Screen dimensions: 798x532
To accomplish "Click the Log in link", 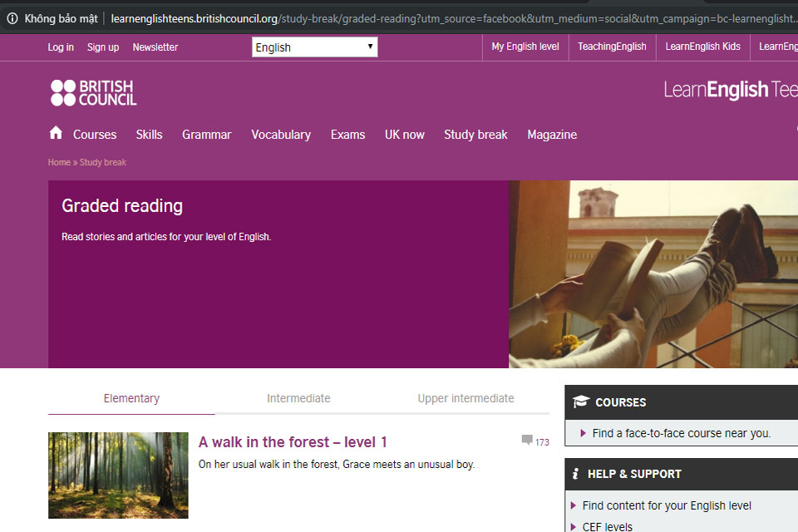I will (61, 47).
